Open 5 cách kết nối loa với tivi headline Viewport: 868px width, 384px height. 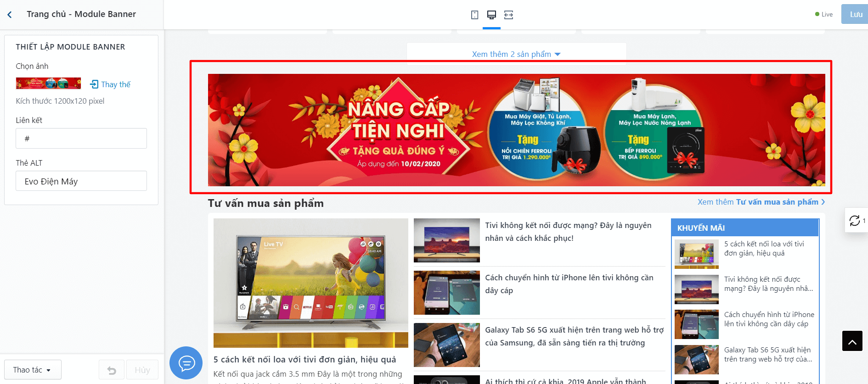pos(305,359)
